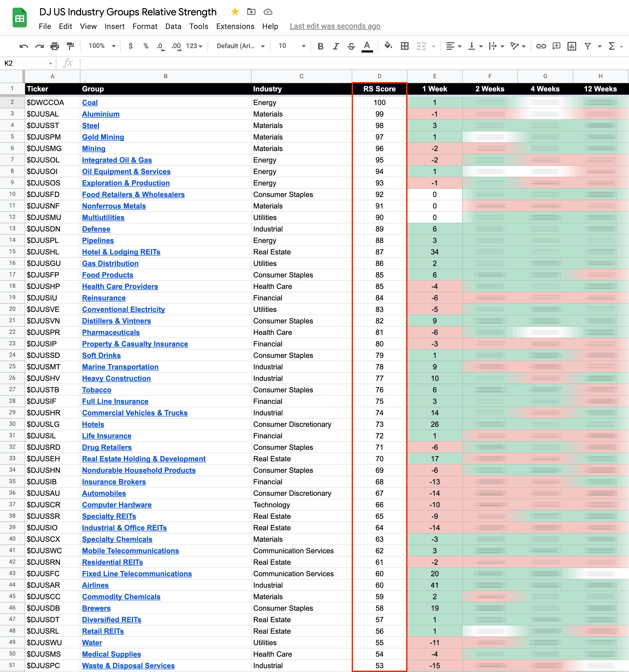Open the Airlines group link
The width and height of the screenshot is (629, 672).
pyautogui.click(x=95, y=586)
